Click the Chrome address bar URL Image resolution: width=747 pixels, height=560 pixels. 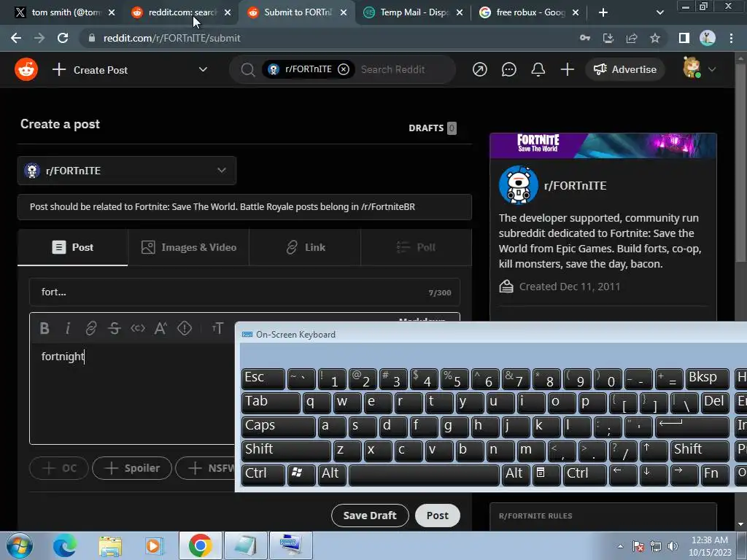(172, 38)
